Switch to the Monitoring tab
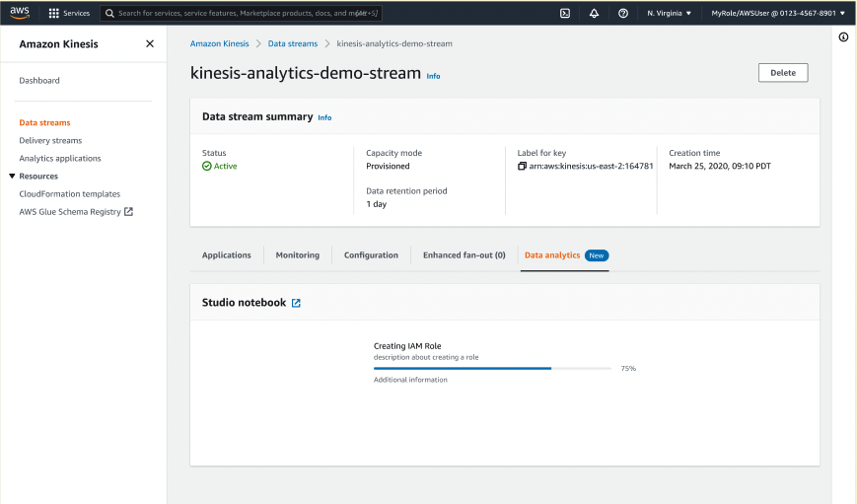 click(x=297, y=255)
